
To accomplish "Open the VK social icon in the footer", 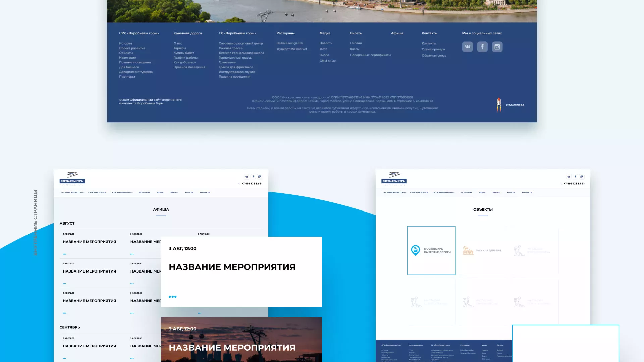I will pyautogui.click(x=467, y=47).
